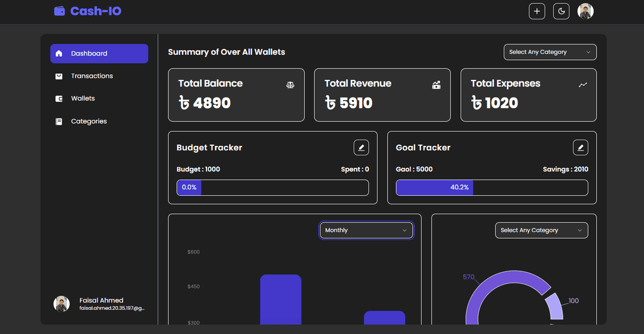Click the tallest bar in the bar chart

click(x=281, y=299)
